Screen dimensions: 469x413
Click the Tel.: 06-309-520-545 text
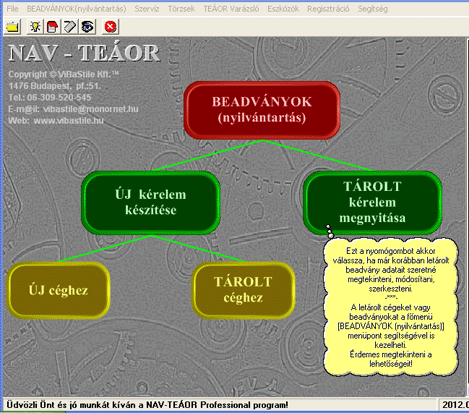(50, 97)
